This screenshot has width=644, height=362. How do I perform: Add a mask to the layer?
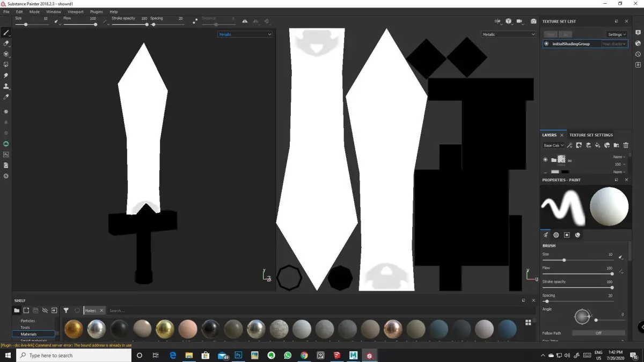coord(579,145)
